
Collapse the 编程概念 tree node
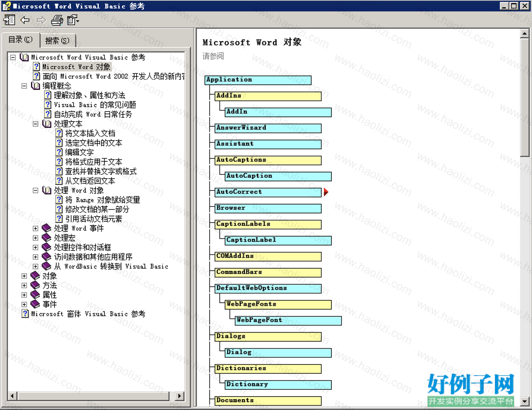pos(24,86)
